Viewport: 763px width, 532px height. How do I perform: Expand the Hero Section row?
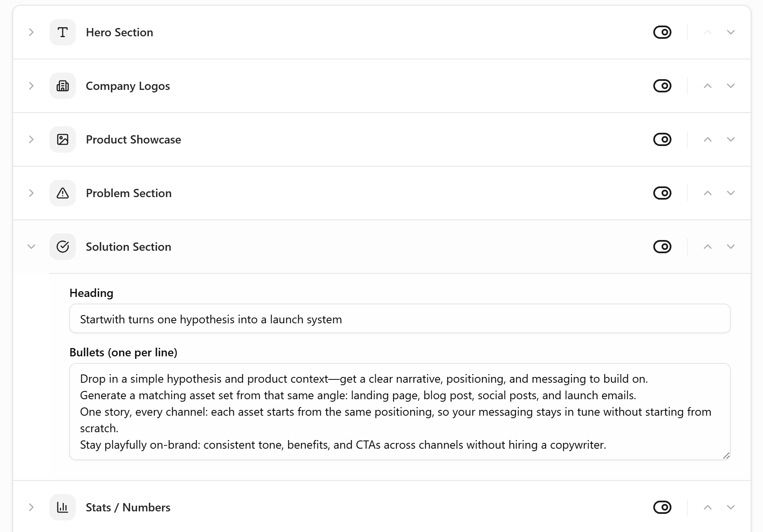(31, 32)
